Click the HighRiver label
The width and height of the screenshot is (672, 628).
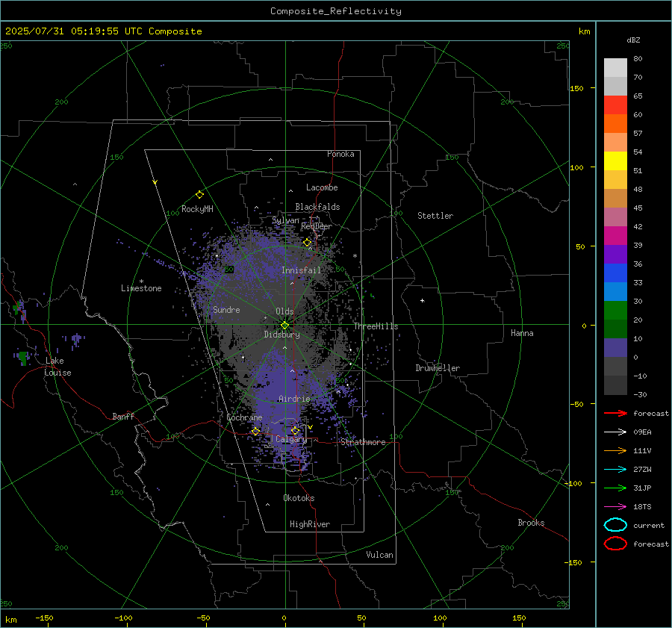click(x=309, y=524)
